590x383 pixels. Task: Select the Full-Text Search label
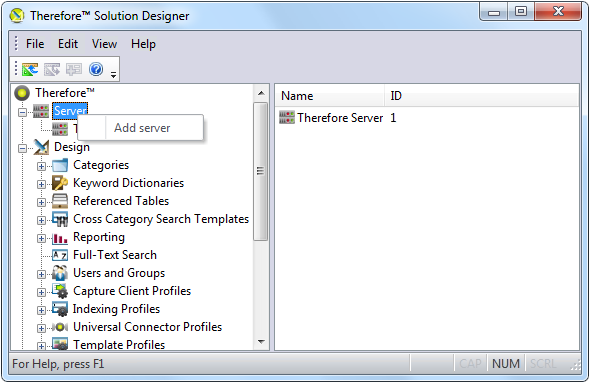(x=115, y=255)
